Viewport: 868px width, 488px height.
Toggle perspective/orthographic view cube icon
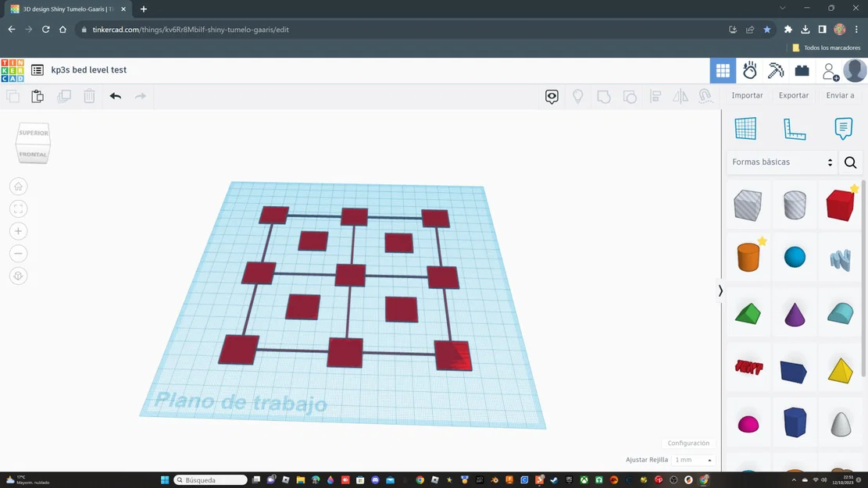pyautogui.click(x=18, y=276)
